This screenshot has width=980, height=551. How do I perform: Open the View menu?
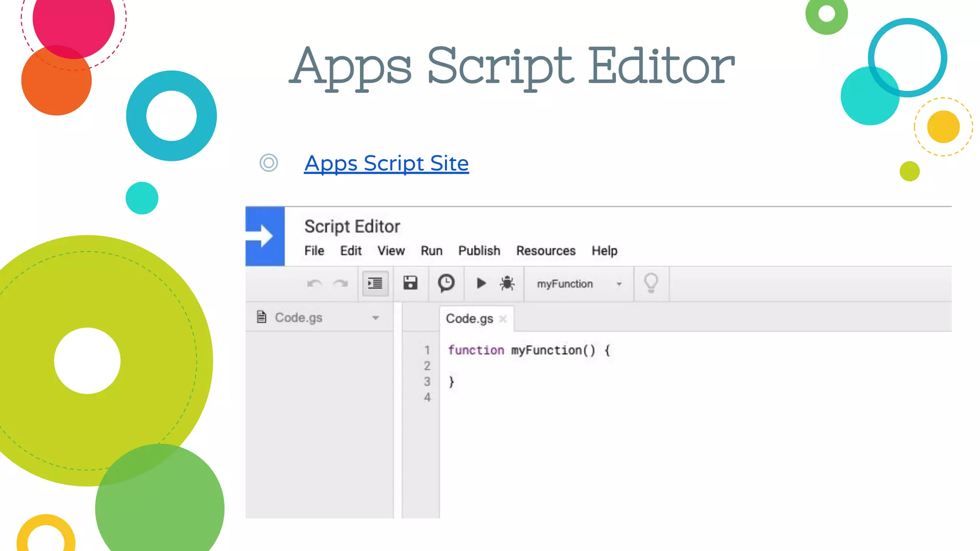391,251
